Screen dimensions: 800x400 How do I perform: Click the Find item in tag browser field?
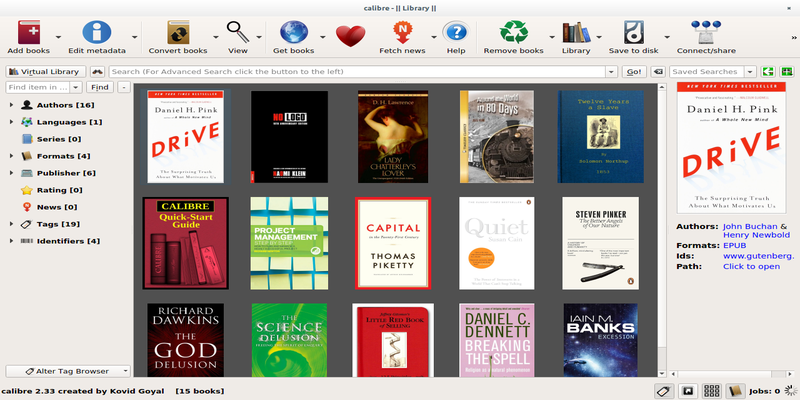pos(38,87)
